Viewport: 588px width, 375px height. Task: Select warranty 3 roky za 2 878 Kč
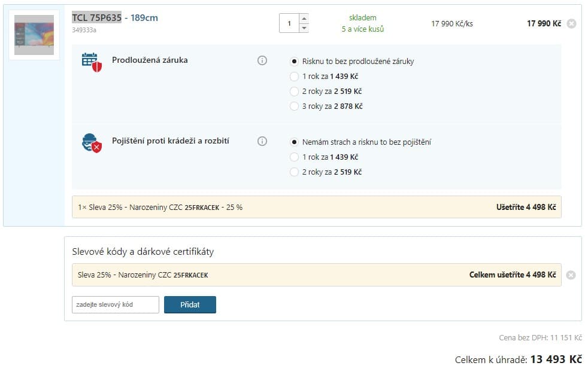coord(295,106)
